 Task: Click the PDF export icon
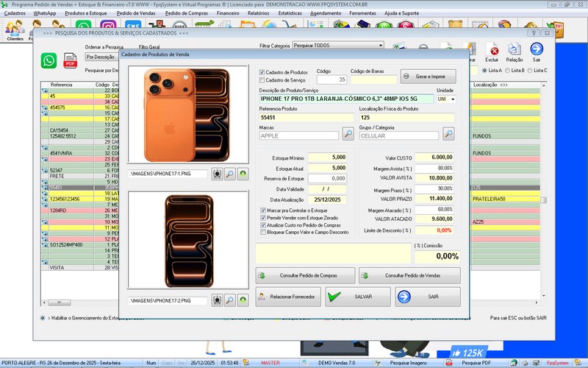(71, 61)
